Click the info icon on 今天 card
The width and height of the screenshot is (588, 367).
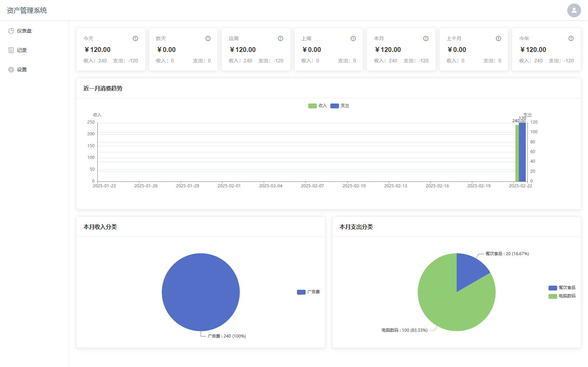tap(135, 38)
